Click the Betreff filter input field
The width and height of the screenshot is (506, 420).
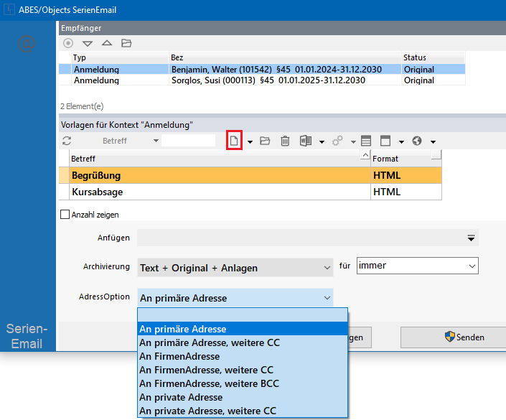pos(188,141)
